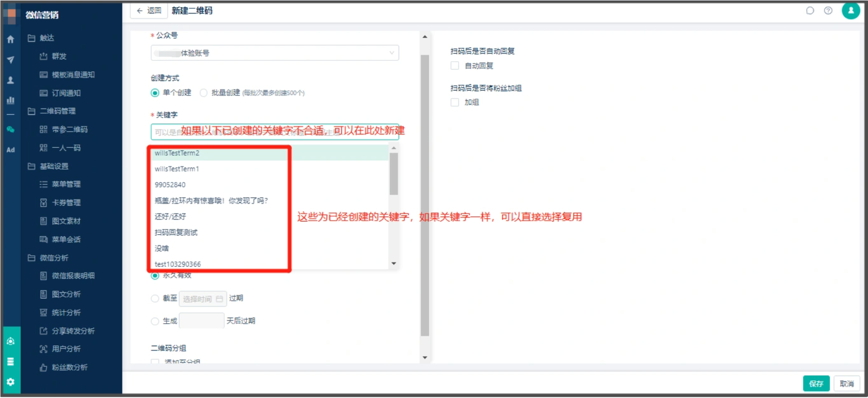Click the bar chart icon in left rail
The height and width of the screenshot is (398, 868).
[10, 100]
